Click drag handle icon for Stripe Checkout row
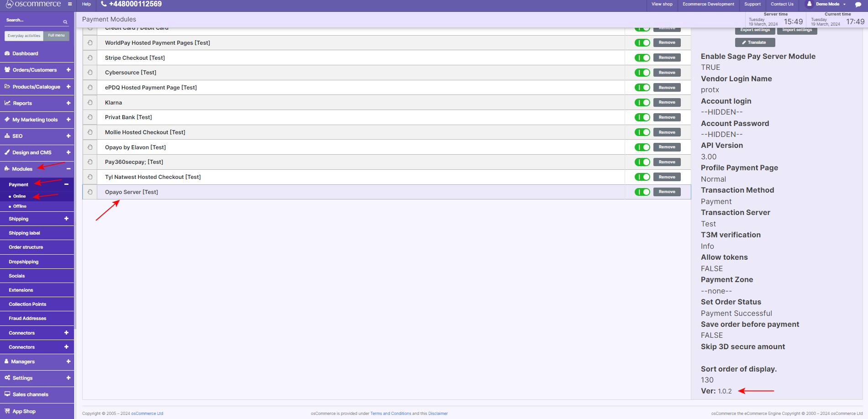The height and width of the screenshot is (419, 868). click(x=90, y=58)
